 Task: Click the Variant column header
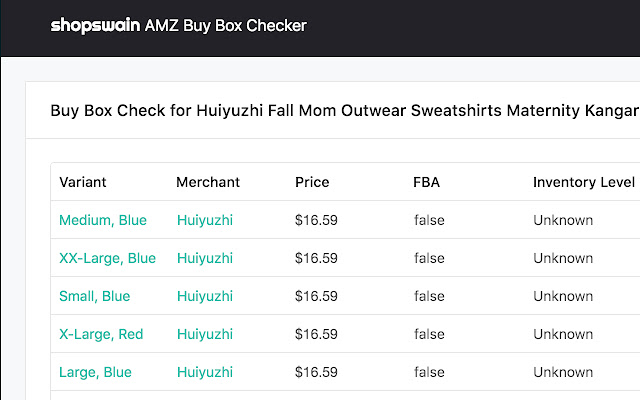point(83,182)
